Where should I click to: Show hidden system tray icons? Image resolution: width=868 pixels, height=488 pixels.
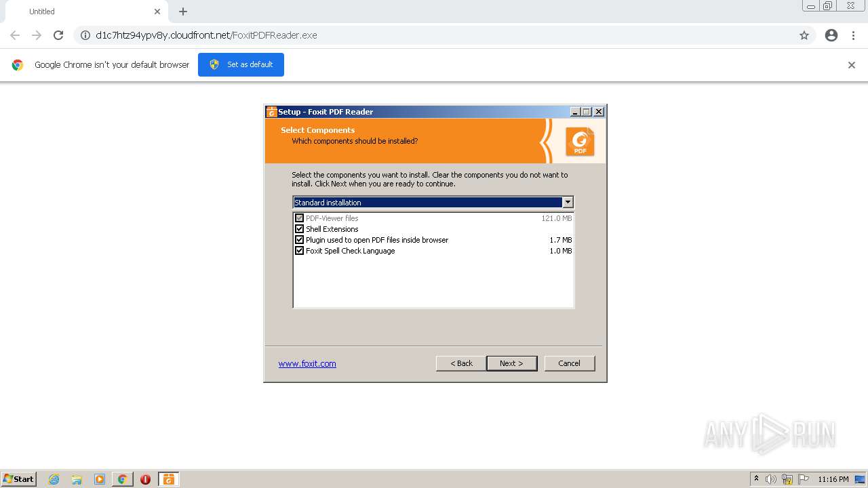756,479
